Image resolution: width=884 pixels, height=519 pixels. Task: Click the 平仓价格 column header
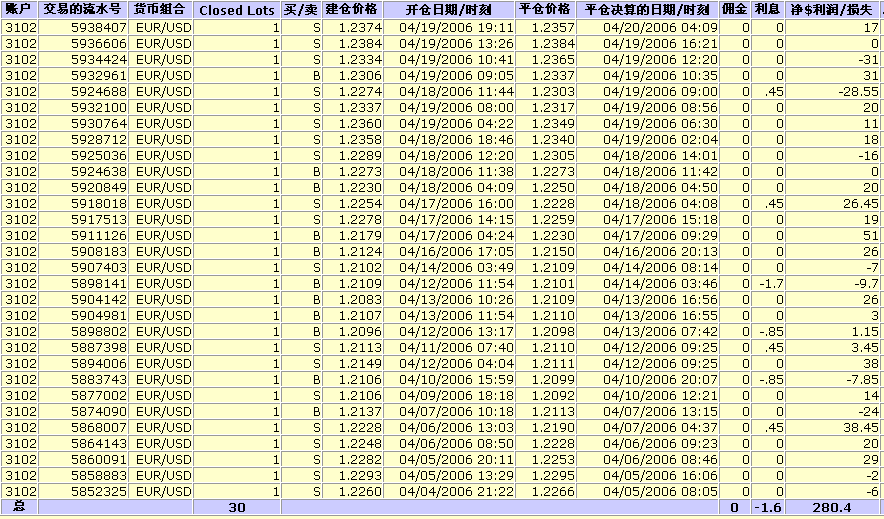[548, 9]
